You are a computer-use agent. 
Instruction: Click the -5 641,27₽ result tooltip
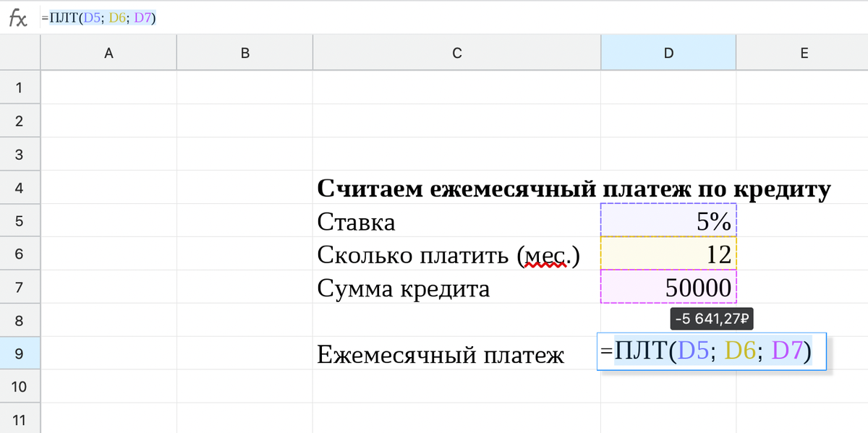[x=711, y=319]
